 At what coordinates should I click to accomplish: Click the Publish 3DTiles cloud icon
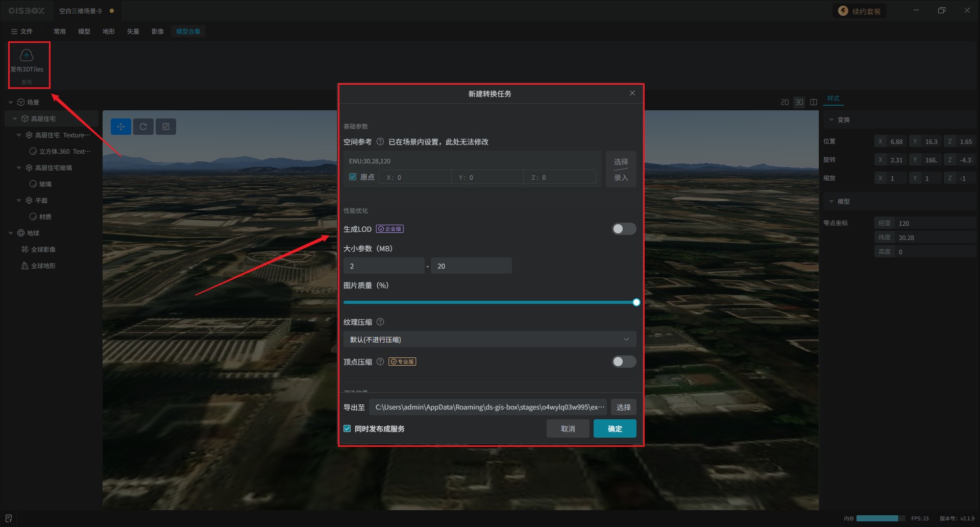click(x=27, y=55)
